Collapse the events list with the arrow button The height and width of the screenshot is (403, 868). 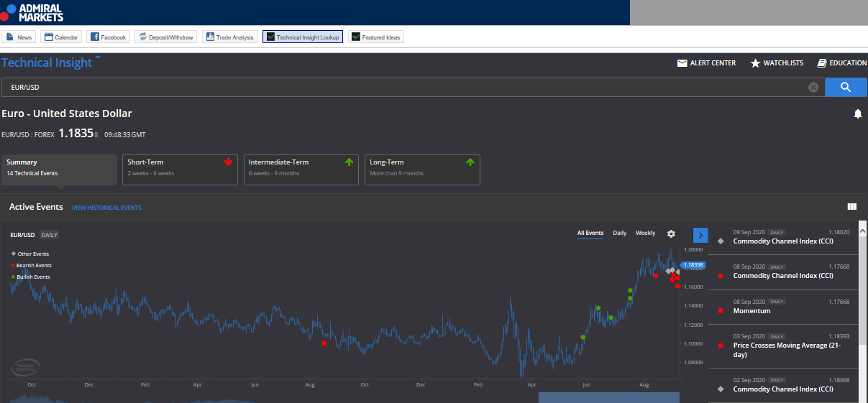click(700, 235)
